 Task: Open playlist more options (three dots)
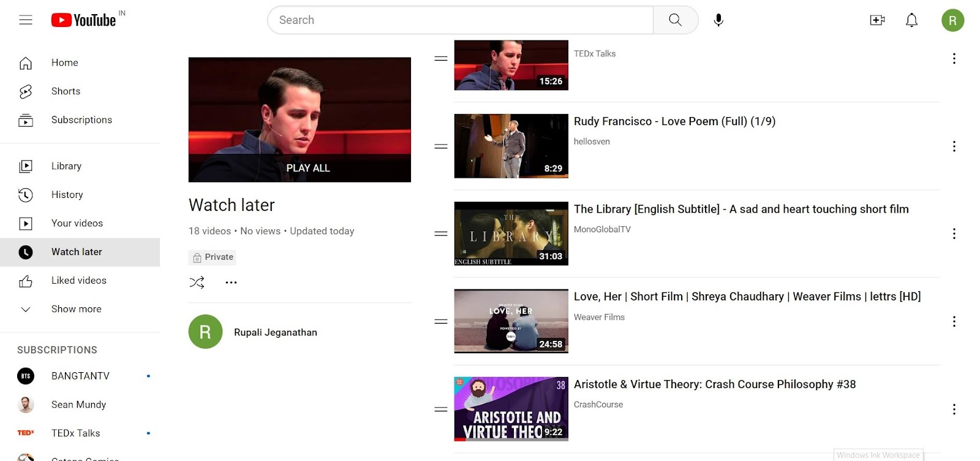[231, 283]
